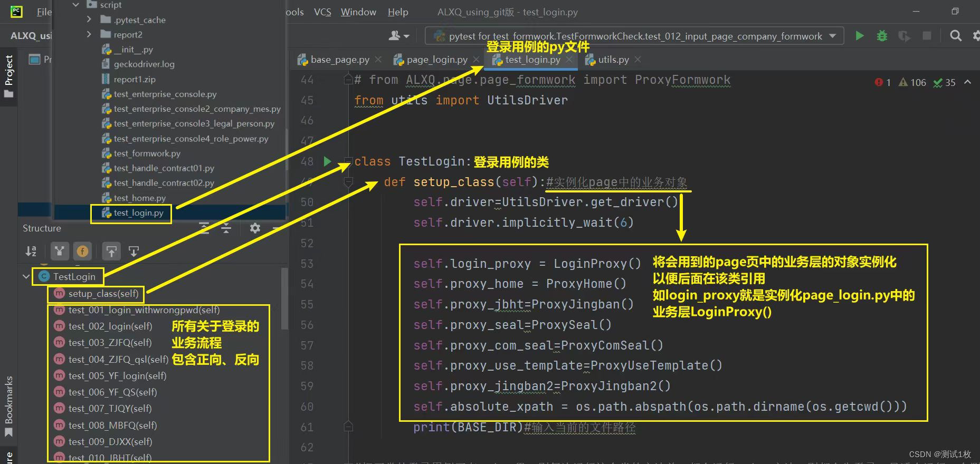Fold the TestLogin class at gutter
980x464 pixels.
[348, 161]
